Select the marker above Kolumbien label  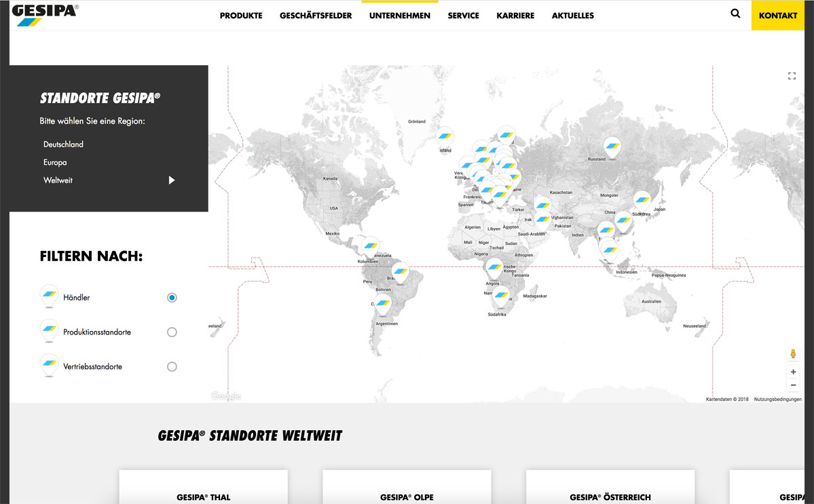click(x=370, y=247)
